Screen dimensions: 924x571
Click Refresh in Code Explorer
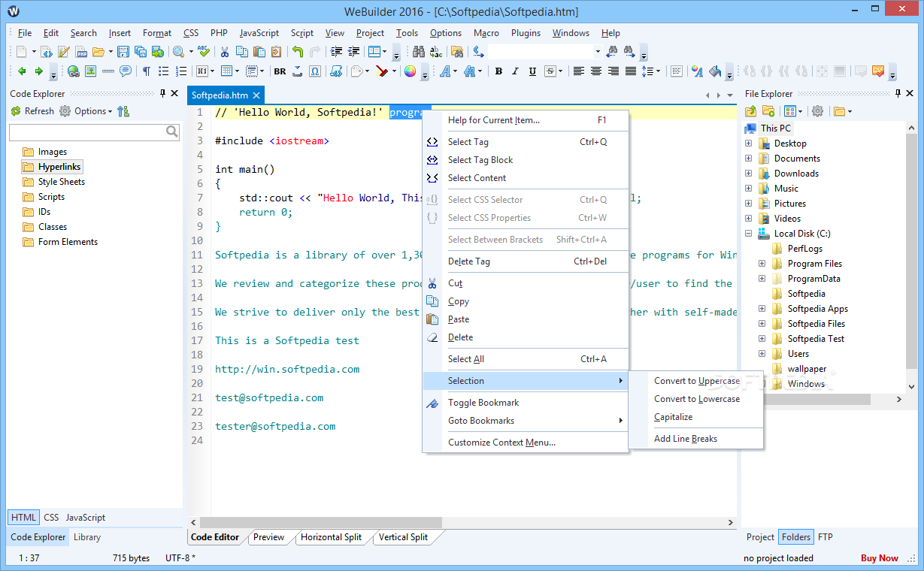click(32, 111)
